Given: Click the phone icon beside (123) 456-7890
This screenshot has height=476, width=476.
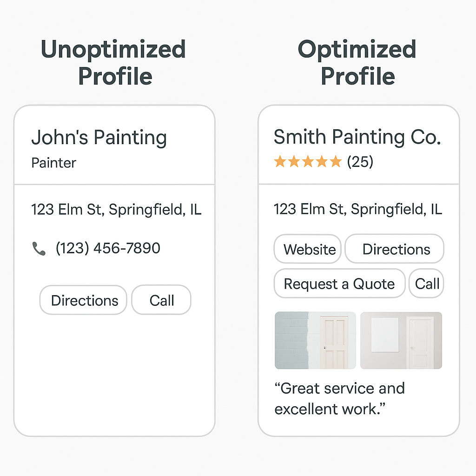Looking at the screenshot, I should (39, 249).
